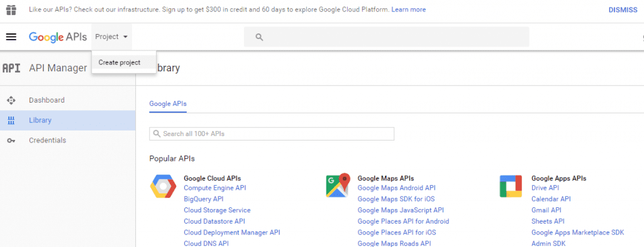The image size is (644, 247).
Task: Click the gift box promo icon
Action: point(11,9)
